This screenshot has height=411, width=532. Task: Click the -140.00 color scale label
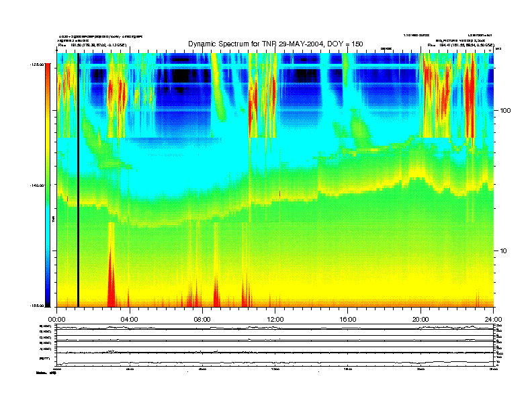[37, 185]
